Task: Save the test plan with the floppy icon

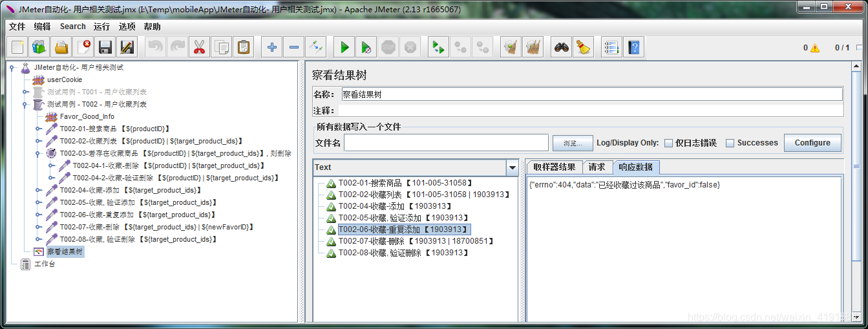Action: pyautogui.click(x=105, y=47)
